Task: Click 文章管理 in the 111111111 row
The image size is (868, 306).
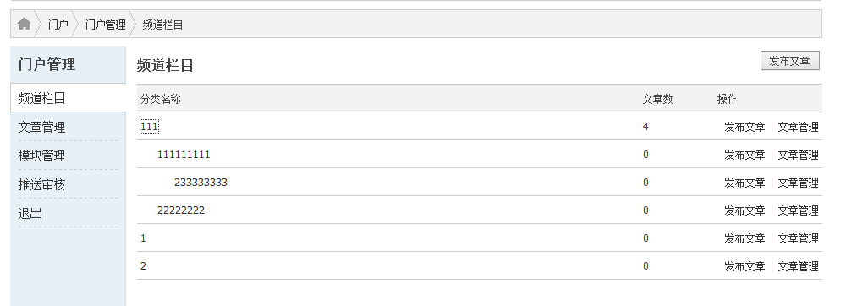Action: click(799, 155)
